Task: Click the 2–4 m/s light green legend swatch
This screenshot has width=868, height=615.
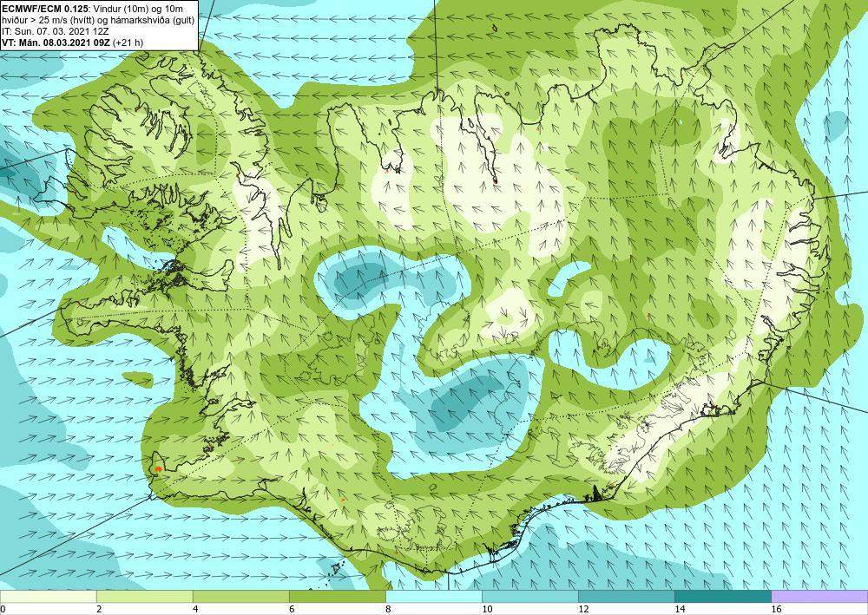Action: tap(144, 597)
